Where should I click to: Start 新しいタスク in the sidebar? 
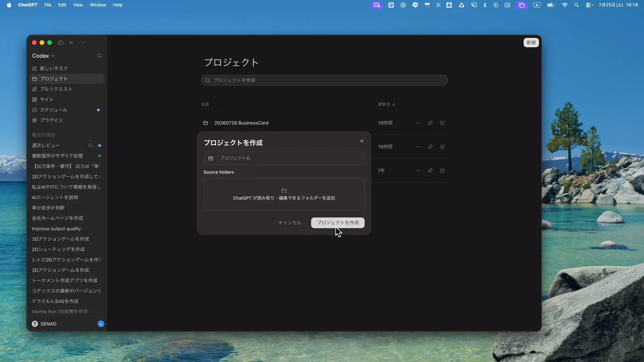[67, 68]
